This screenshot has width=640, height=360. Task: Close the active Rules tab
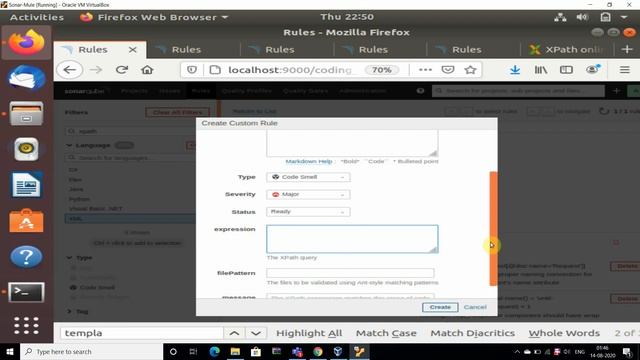[133, 50]
